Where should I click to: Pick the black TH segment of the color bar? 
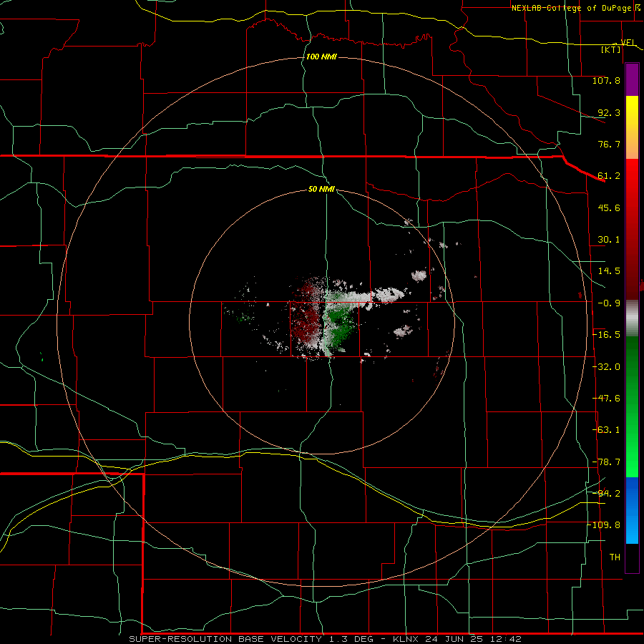point(632,557)
